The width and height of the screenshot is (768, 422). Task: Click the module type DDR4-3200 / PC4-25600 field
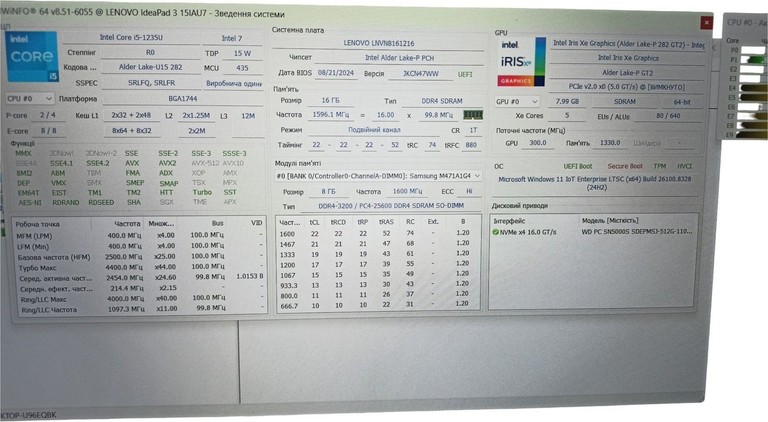[x=391, y=206]
